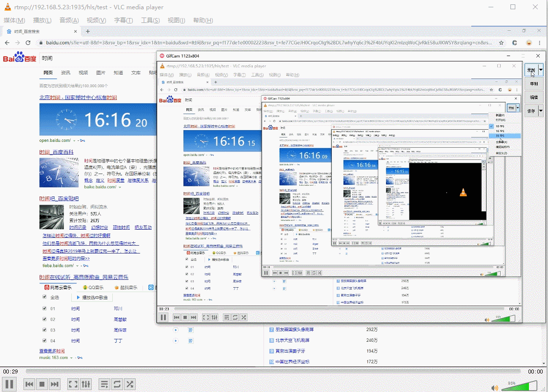This screenshot has width=548, height=392.
Task: Click shuffle icon of VLC inside GifCam frame
Action: coord(244,317)
